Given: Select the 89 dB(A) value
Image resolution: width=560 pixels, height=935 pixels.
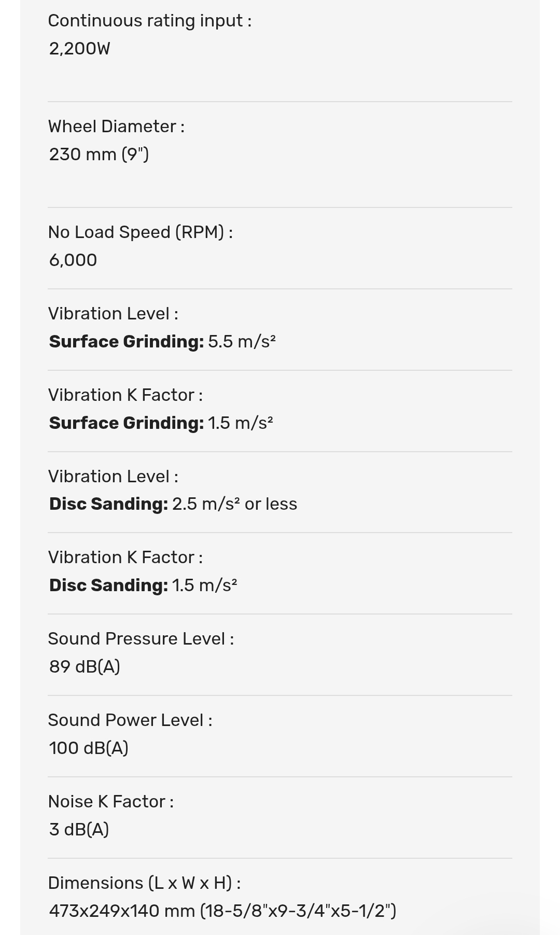Looking at the screenshot, I should [x=85, y=667].
